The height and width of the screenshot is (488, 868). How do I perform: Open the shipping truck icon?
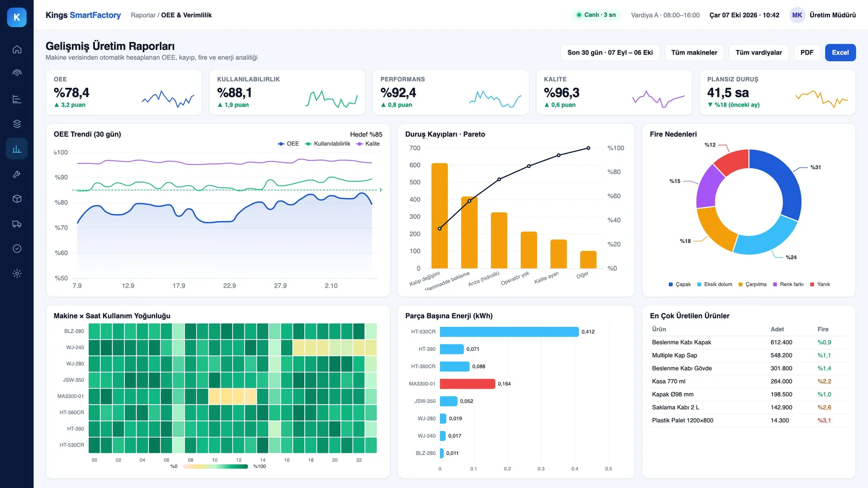(17, 224)
